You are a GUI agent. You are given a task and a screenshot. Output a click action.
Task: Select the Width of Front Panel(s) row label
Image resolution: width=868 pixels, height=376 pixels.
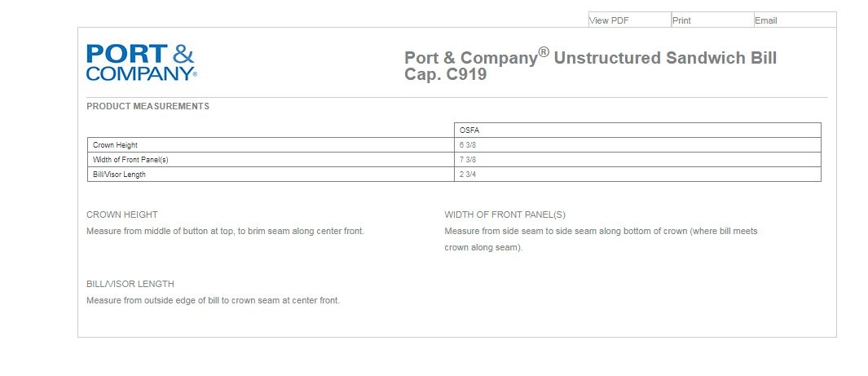[x=130, y=160]
